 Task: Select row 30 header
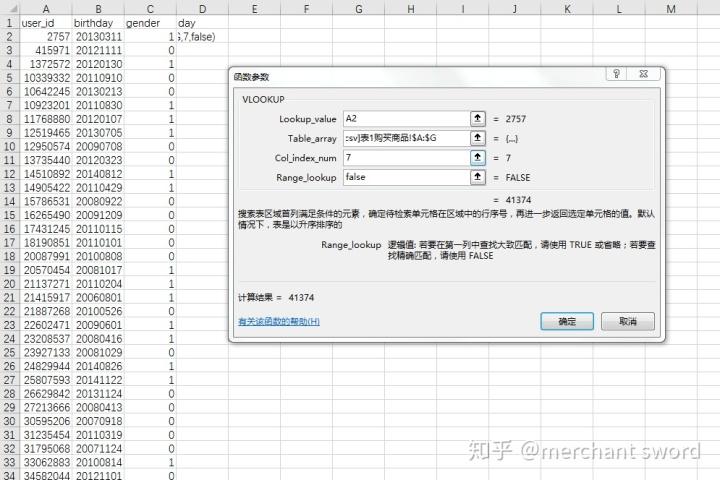[x=10, y=421]
